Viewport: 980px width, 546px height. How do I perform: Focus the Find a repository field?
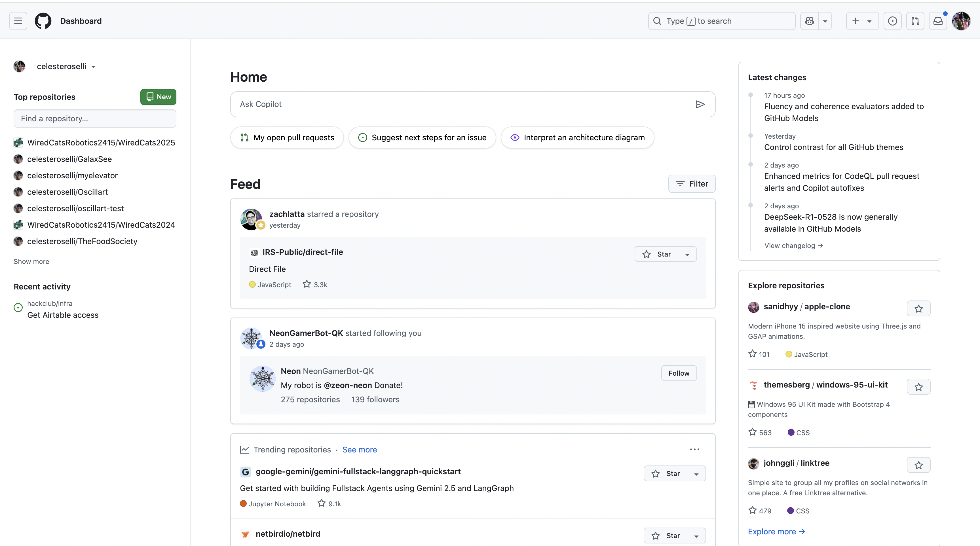click(95, 118)
